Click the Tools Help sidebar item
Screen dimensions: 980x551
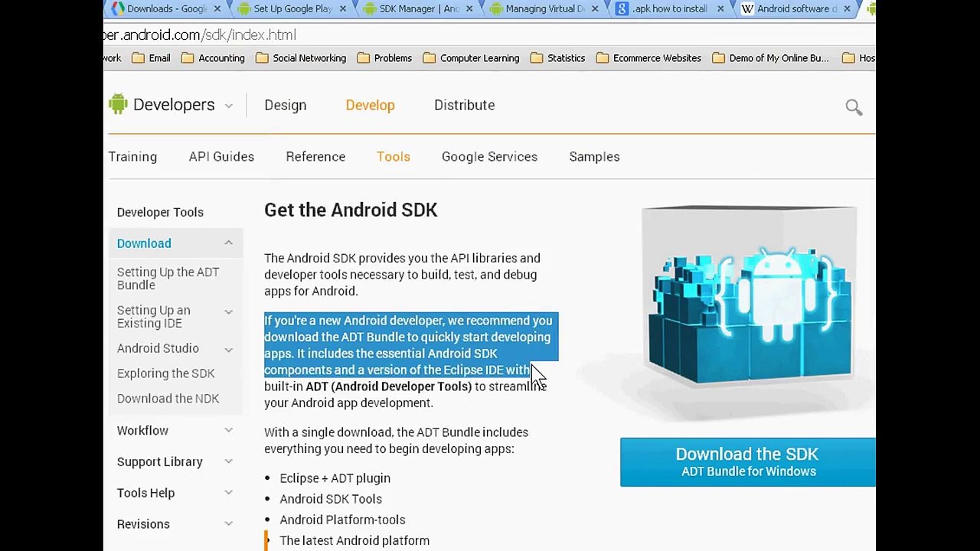(145, 493)
